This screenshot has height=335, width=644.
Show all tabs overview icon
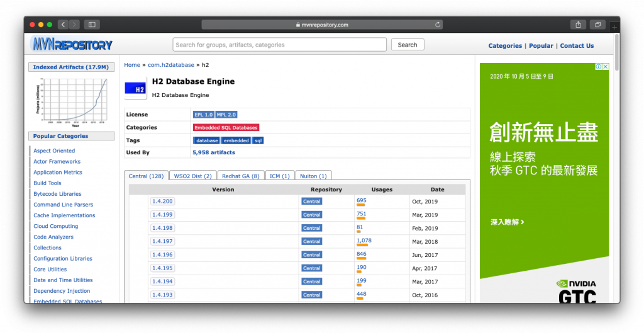(597, 25)
